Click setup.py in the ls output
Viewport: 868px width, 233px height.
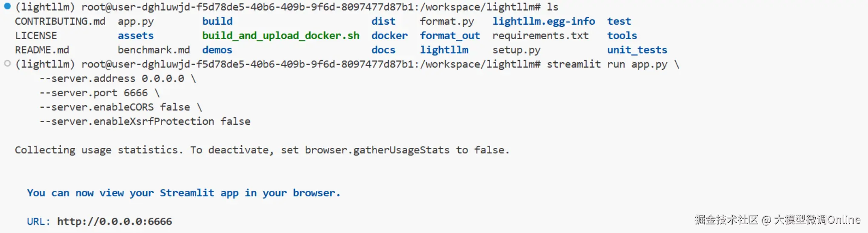[x=516, y=50]
